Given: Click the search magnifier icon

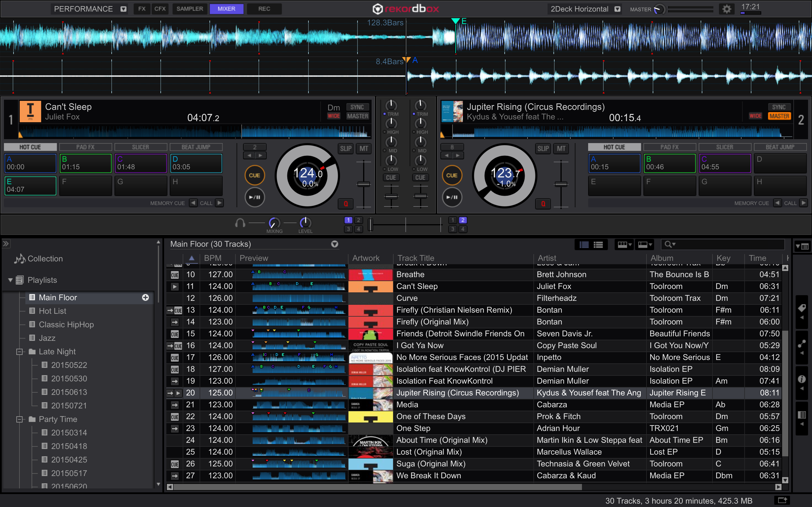Looking at the screenshot, I should [668, 244].
